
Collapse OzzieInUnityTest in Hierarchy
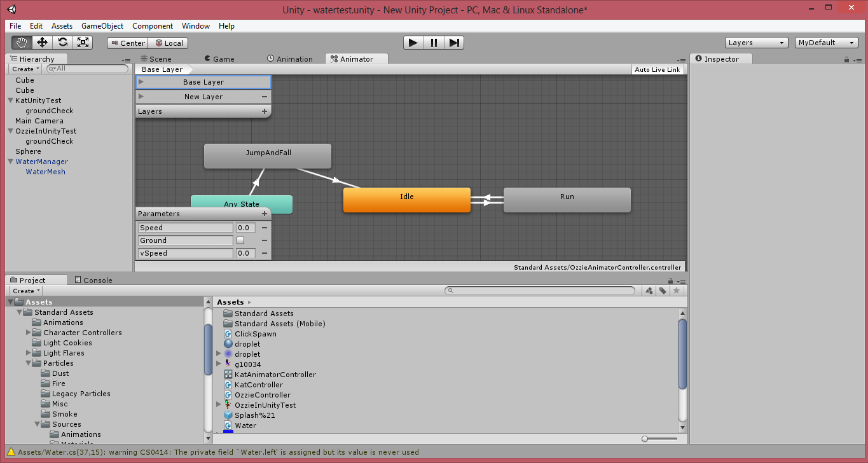coord(10,131)
